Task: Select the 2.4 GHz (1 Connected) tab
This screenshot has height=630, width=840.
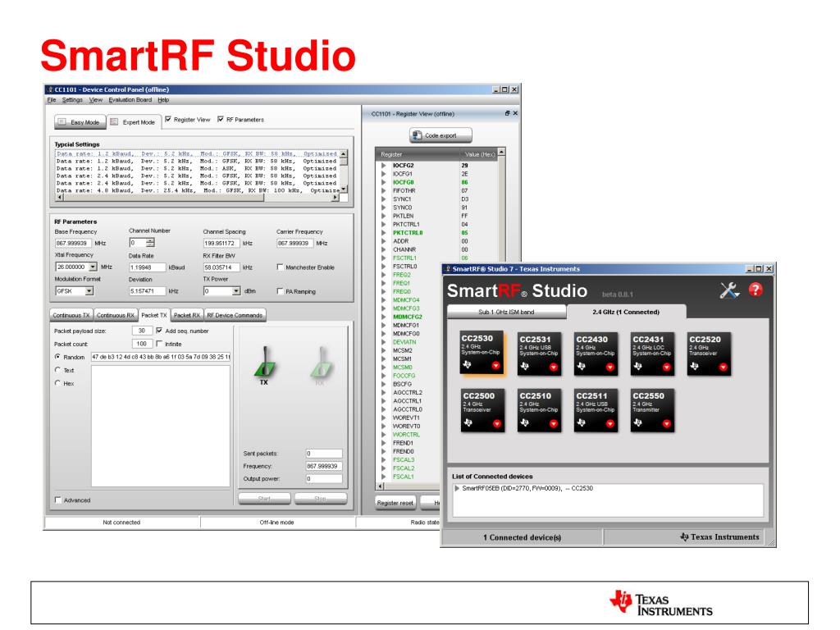Action: 626,312
